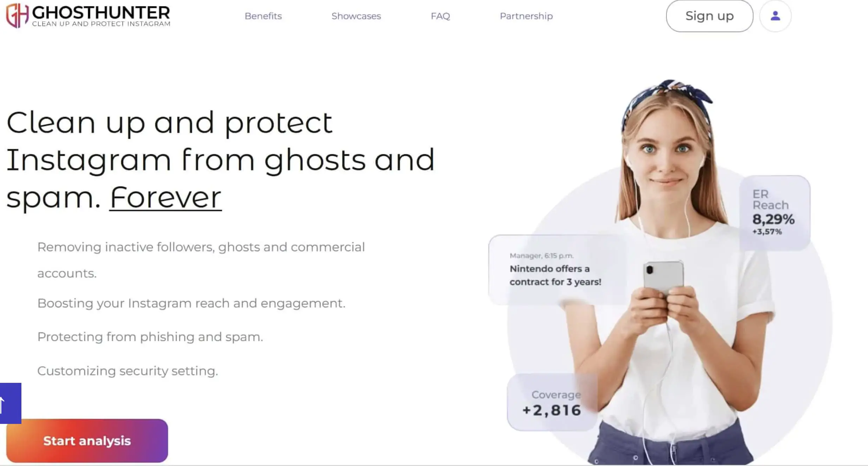
Task: Click the FAQ tab in navigation
Action: point(440,15)
